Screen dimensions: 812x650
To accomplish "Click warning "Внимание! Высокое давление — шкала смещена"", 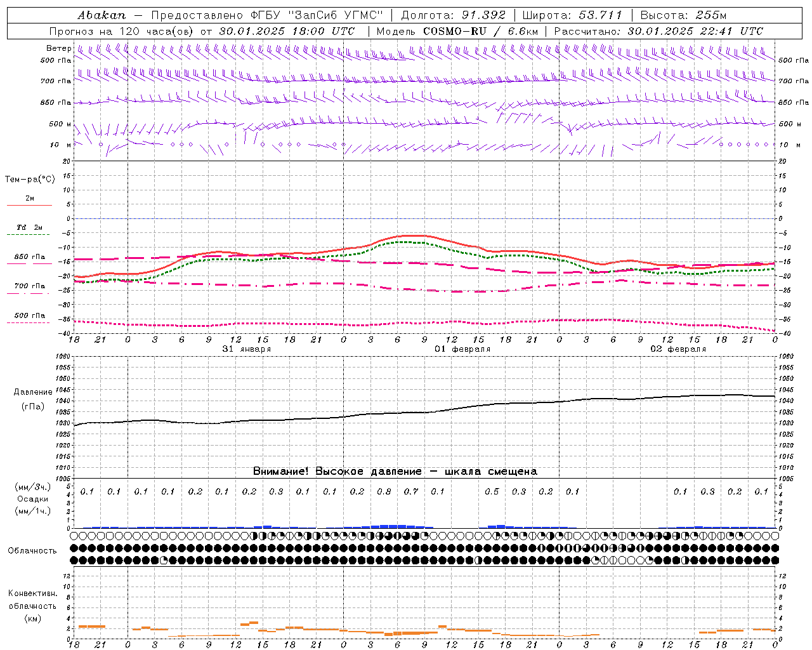I will tap(395, 472).
